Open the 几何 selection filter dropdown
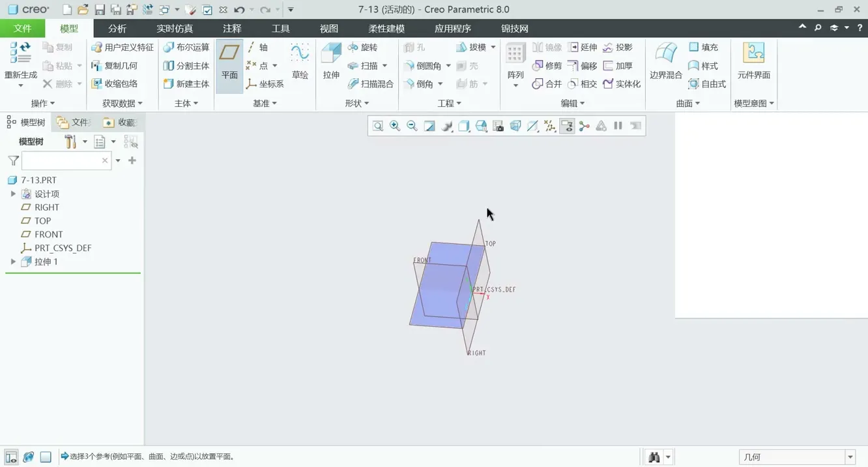 pyautogui.click(x=850, y=457)
